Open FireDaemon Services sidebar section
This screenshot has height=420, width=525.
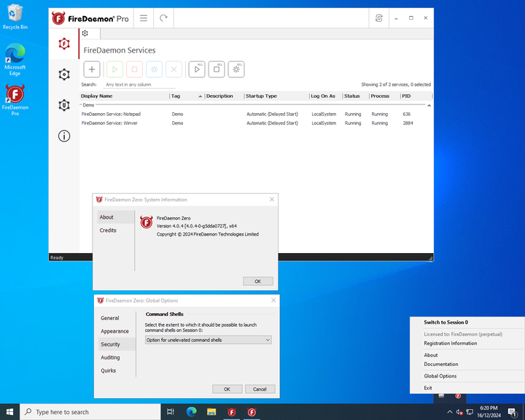pos(64,44)
